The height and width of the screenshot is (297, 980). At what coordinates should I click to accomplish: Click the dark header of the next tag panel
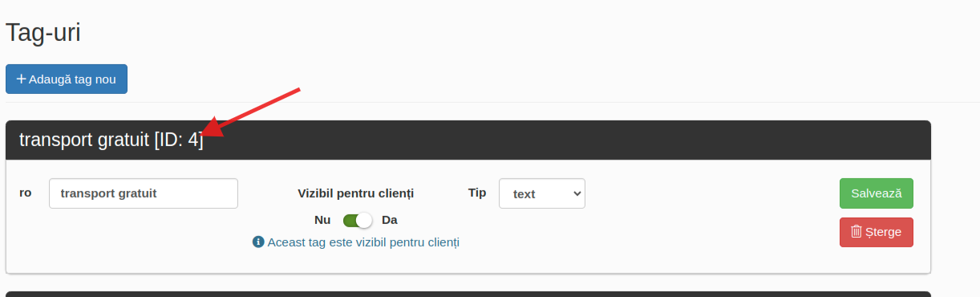tap(468, 294)
